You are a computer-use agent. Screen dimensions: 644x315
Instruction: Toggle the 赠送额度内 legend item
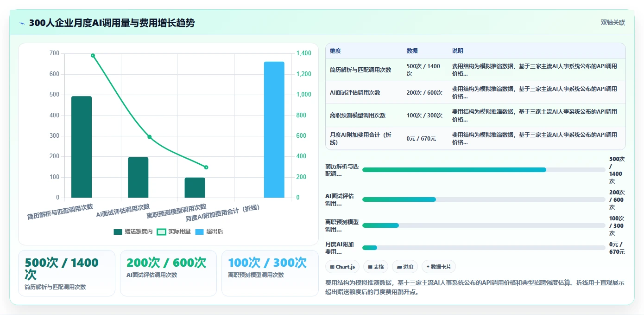(133, 231)
